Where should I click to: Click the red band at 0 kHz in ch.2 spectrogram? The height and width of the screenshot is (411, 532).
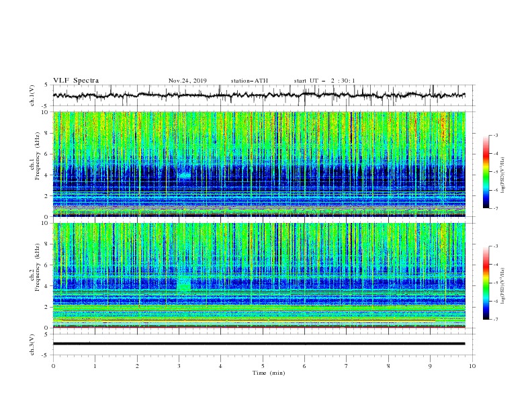(x=259, y=327)
